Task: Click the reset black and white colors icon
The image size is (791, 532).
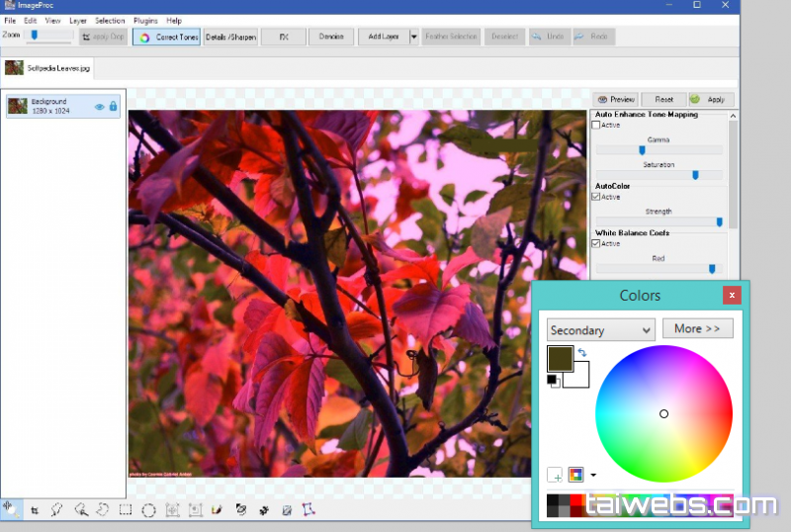Action: pos(553,381)
